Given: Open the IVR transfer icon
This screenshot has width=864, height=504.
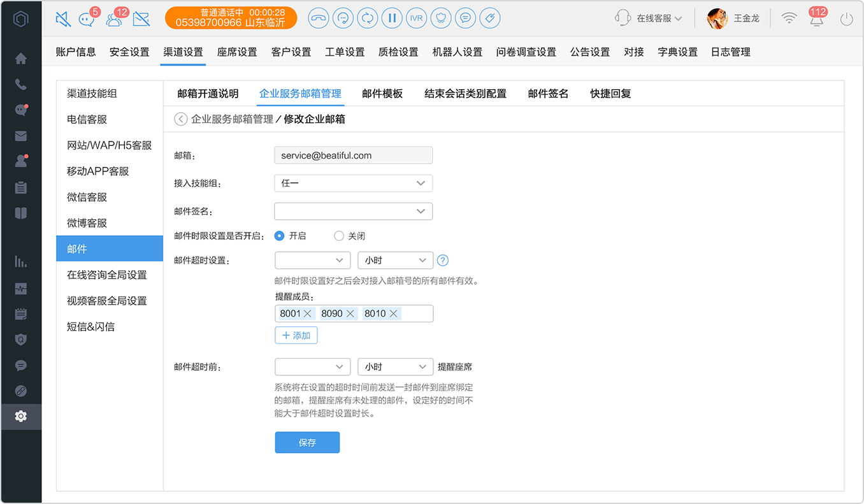Looking at the screenshot, I should coord(417,18).
